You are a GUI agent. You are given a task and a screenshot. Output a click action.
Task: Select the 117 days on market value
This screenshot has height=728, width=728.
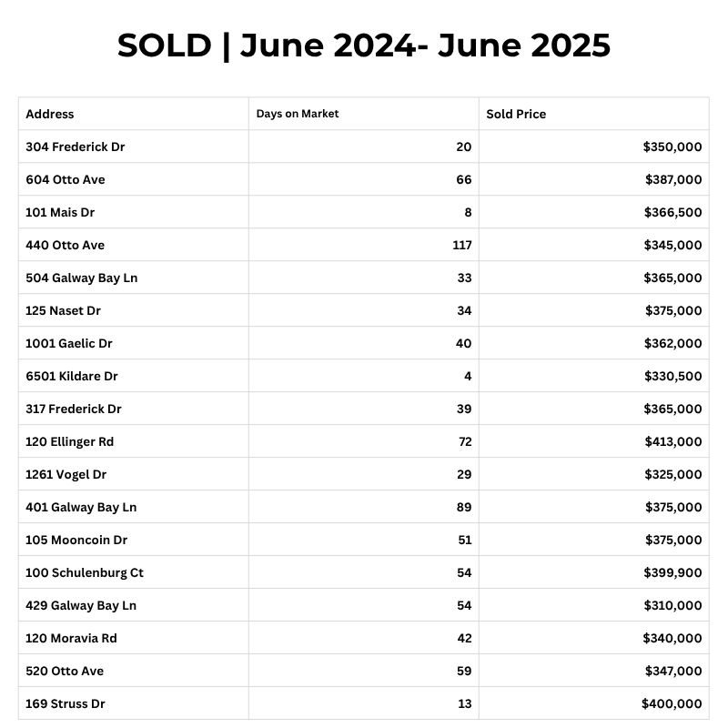click(461, 245)
